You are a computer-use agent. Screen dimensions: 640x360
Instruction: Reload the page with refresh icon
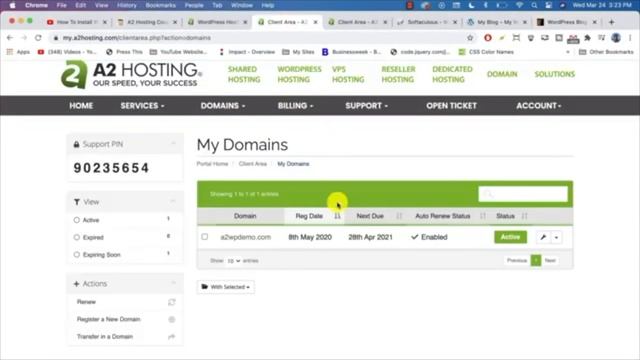pyautogui.click(x=38, y=38)
